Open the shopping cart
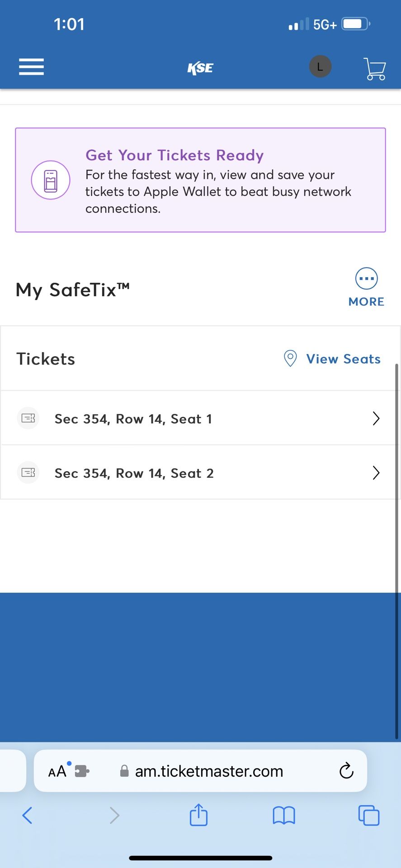This screenshot has height=868, width=401. 375,69
